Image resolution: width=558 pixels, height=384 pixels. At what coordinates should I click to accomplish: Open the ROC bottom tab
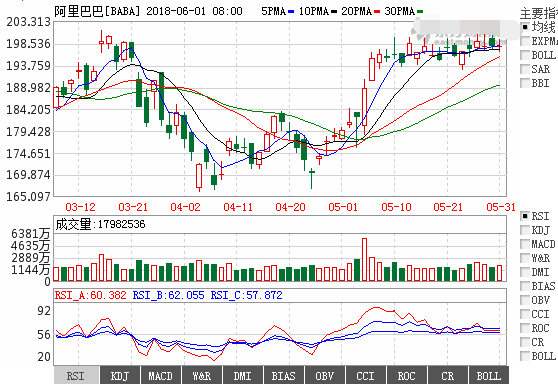(x=406, y=376)
